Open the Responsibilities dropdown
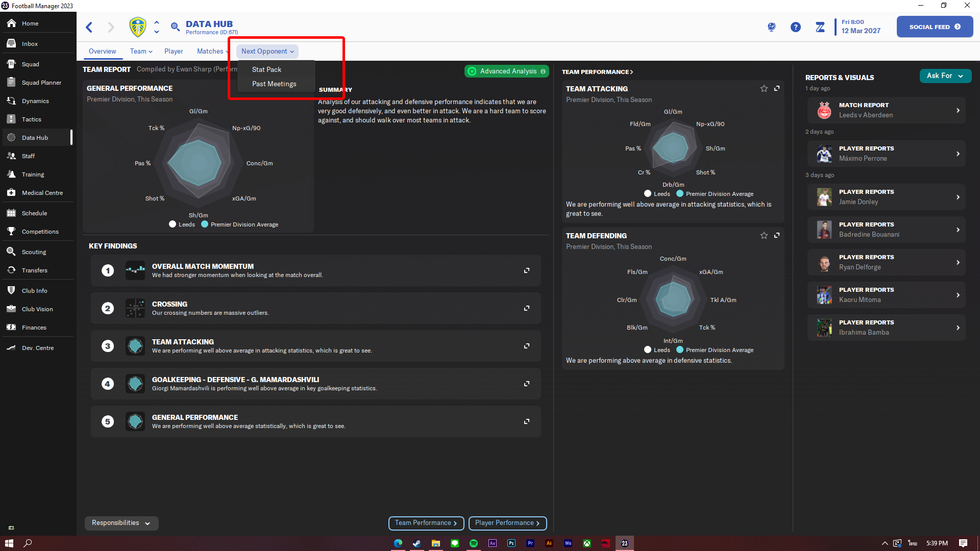Image resolution: width=980 pixels, height=551 pixels. click(121, 523)
